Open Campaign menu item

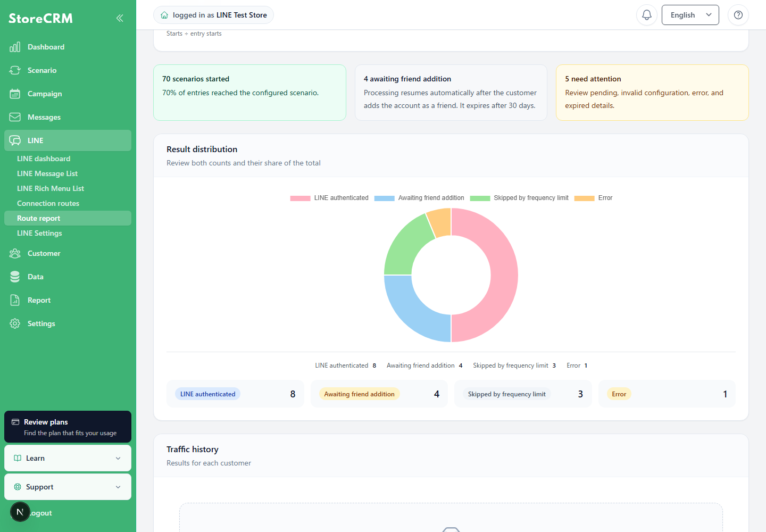(x=68, y=94)
